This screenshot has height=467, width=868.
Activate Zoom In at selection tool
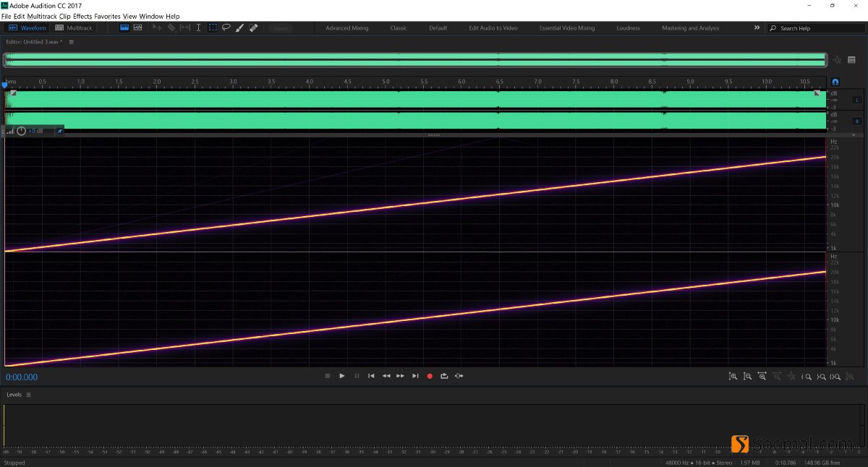[836, 376]
